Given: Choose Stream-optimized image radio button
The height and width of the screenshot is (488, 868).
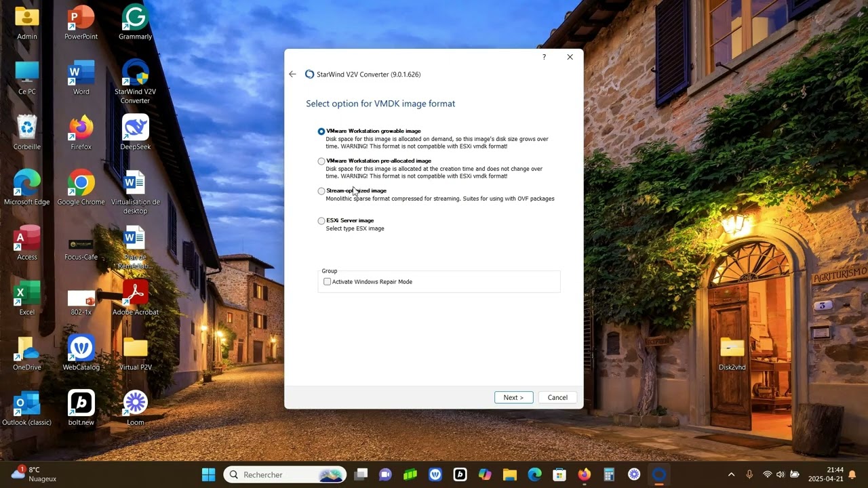Looking at the screenshot, I should click(x=321, y=191).
